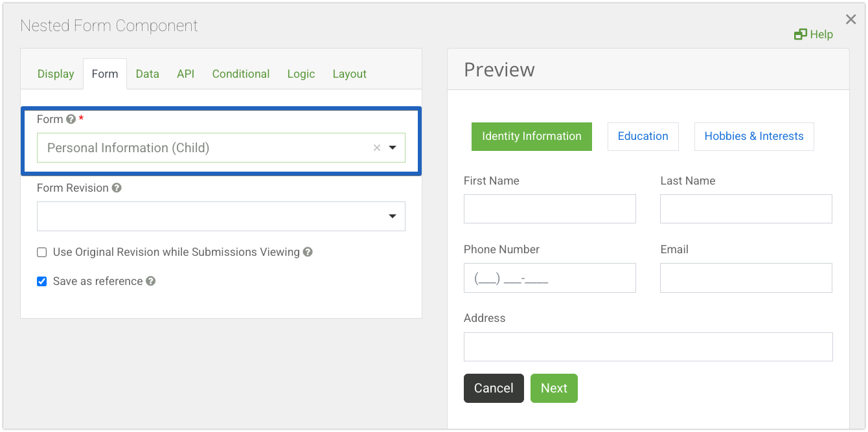Focus the Address text field
Image resolution: width=868 pixels, height=432 pixels.
(x=648, y=347)
